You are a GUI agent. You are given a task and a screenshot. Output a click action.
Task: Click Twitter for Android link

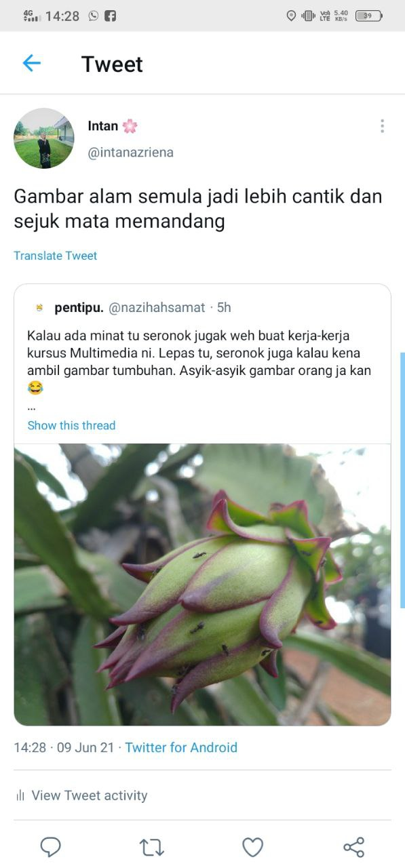181,747
